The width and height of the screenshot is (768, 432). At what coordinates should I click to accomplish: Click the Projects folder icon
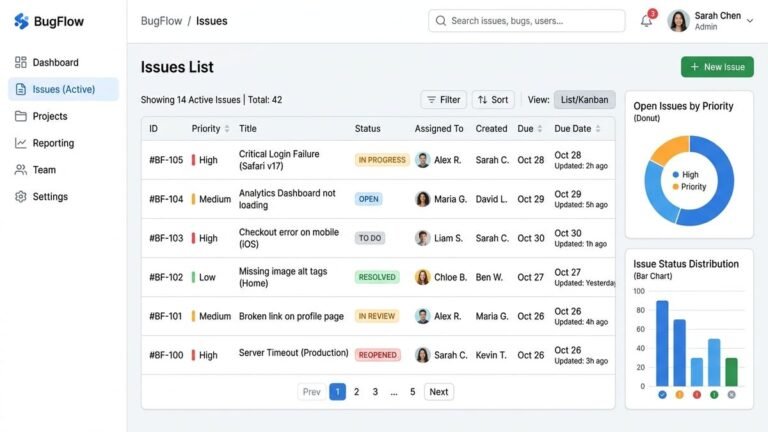(21, 116)
